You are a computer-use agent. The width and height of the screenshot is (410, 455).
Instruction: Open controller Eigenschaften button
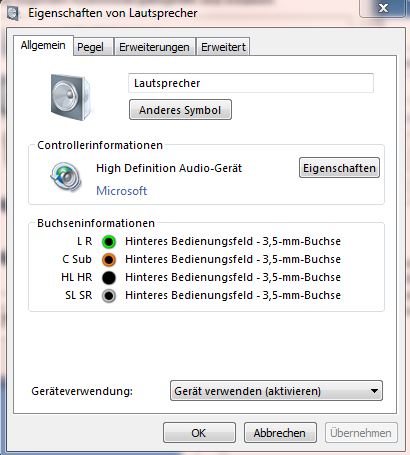coord(339,168)
